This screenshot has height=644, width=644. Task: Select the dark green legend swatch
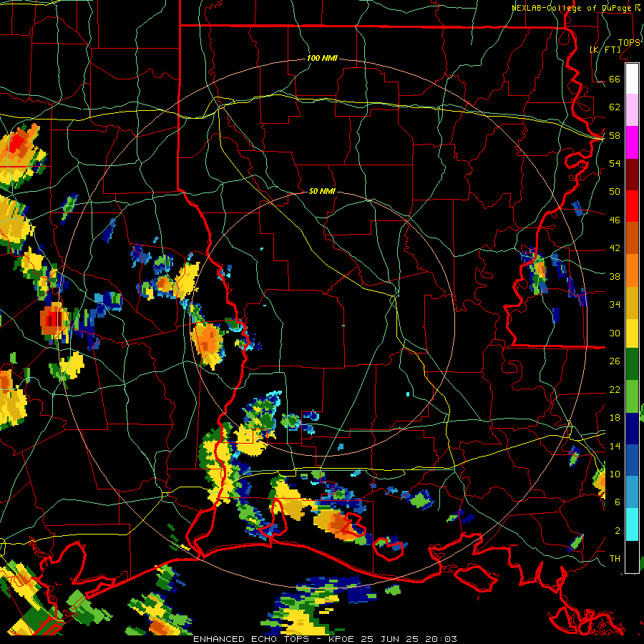(x=632, y=364)
